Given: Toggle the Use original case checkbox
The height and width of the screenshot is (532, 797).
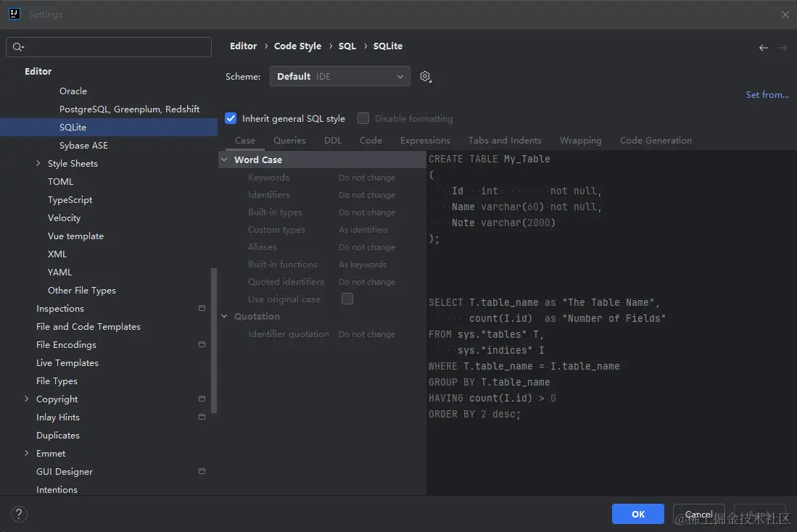Looking at the screenshot, I should point(347,299).
